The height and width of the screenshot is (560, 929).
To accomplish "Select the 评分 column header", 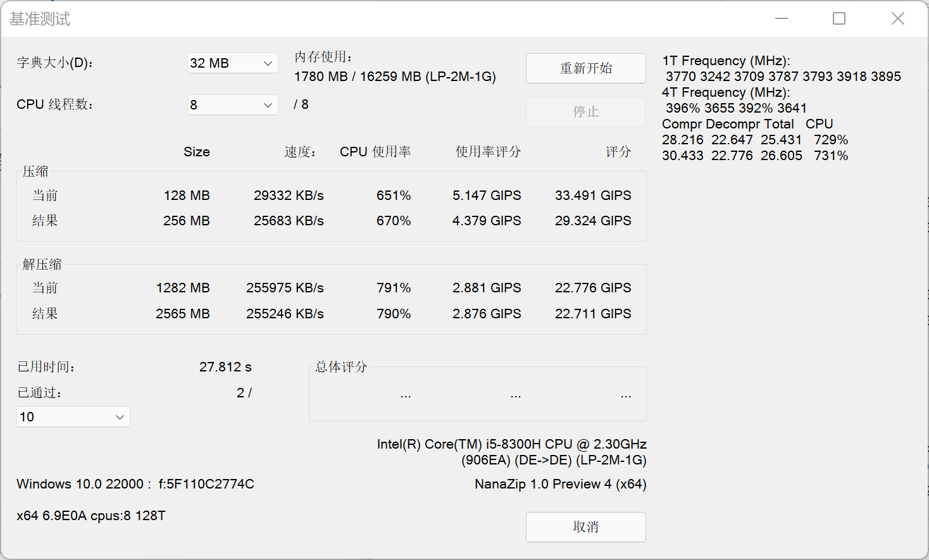I will (x=618, y=151).
